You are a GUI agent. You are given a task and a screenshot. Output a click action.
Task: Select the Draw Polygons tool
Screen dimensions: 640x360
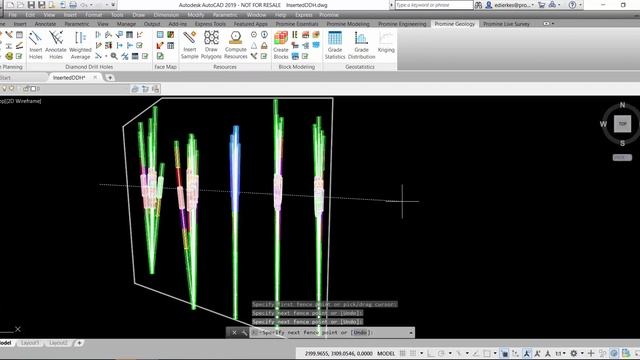click(211, 45)
